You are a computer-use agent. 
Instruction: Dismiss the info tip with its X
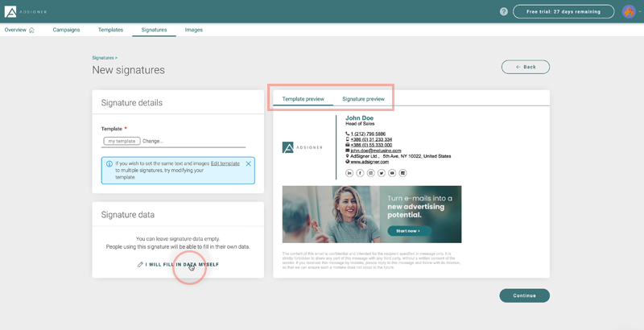pos(248,163)
